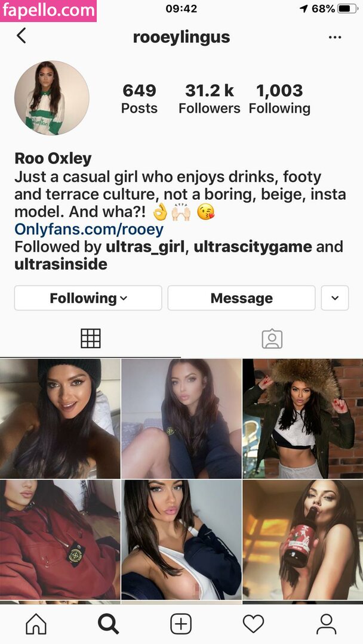Expand suggested accounts chevron button

(335, 298)
